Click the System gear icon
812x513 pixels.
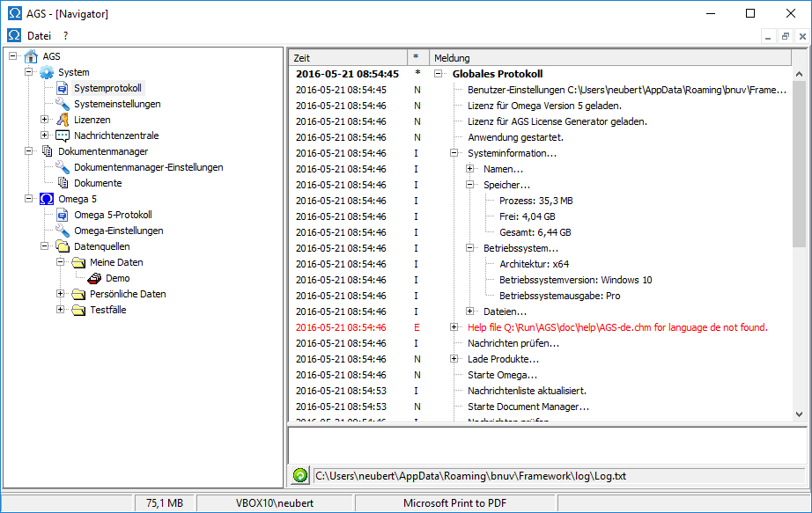tap(47, 72)
